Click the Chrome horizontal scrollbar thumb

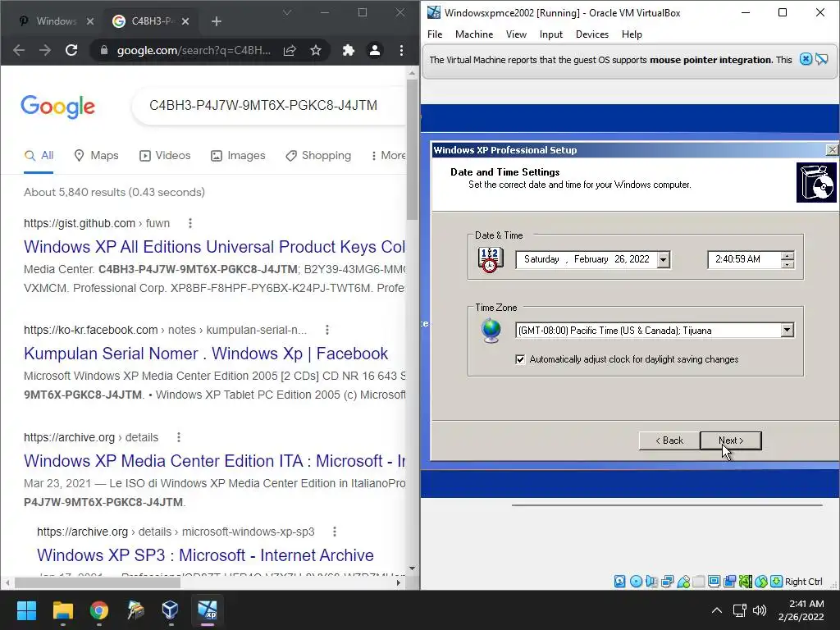coord(98,582)
